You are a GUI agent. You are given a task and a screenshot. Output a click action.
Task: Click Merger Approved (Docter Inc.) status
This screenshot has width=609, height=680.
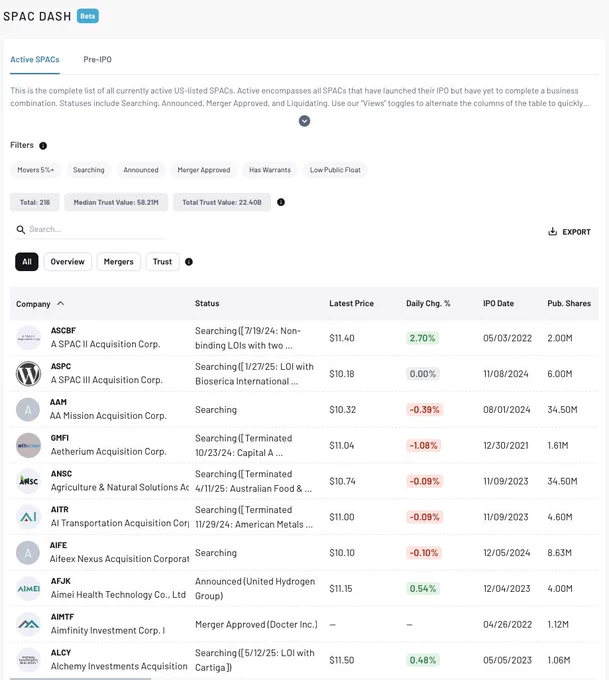click(x=256, y=624)
